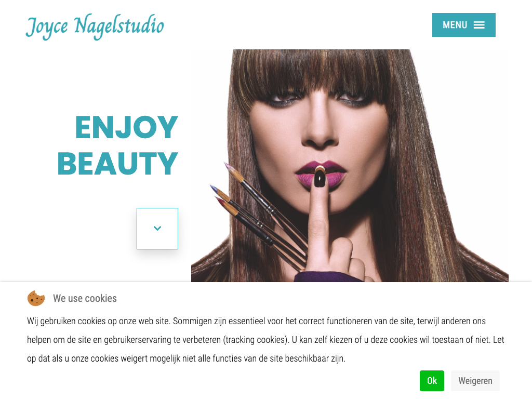Decline cookies with the Weigeren button
Image resolution: width=532 pixels, height=399 pixels.
475,381
